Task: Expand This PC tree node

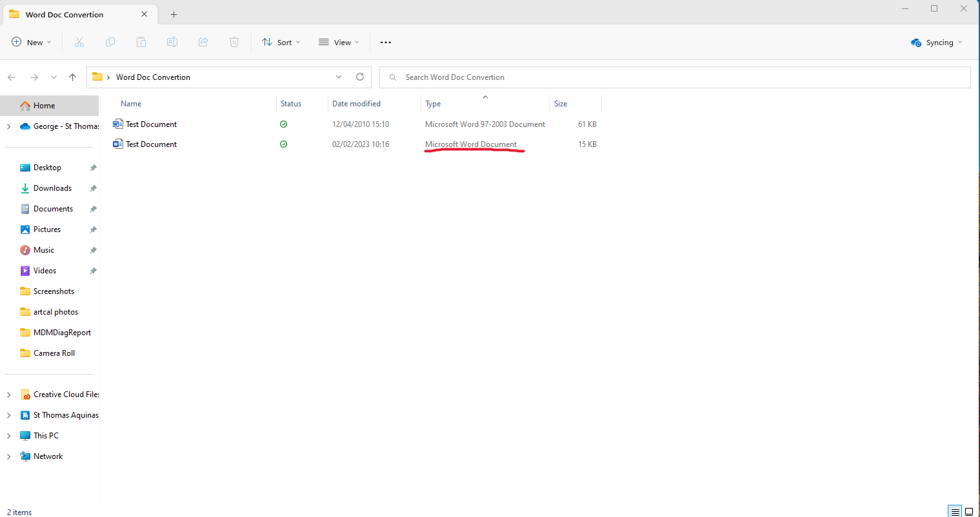Action: tap(8, 436)
